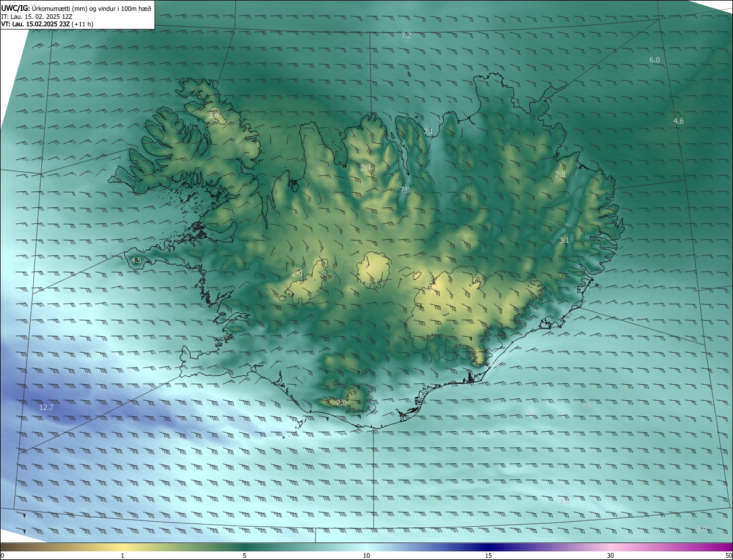The image size is (733, 560).
Task: Click the 7.0 value label
Action: tap(405, 190)
